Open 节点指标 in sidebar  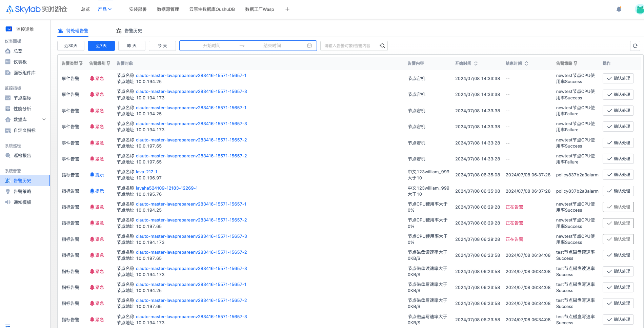click(22, 98)
